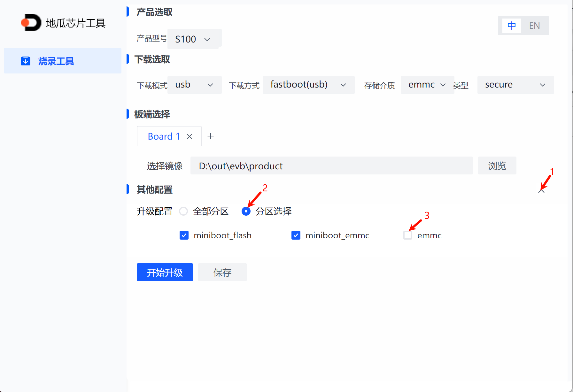Expand the usb download mode dropdown

[x=194, y=85]
